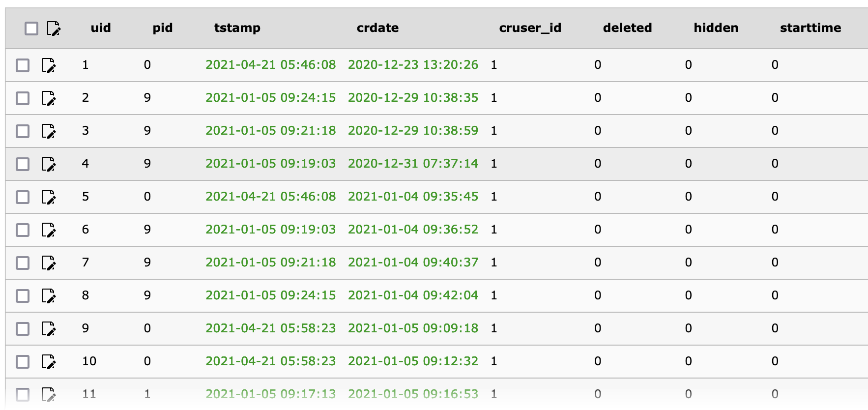Screen dimensions: 868x410
Task: Click the crdate column header
Action: (x=377, y=28)
